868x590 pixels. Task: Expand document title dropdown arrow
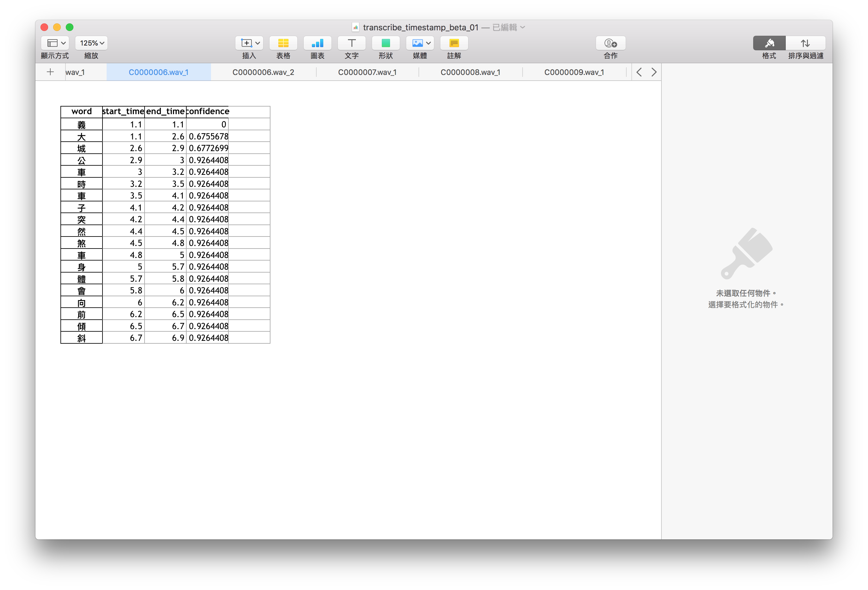pos(523,27)
